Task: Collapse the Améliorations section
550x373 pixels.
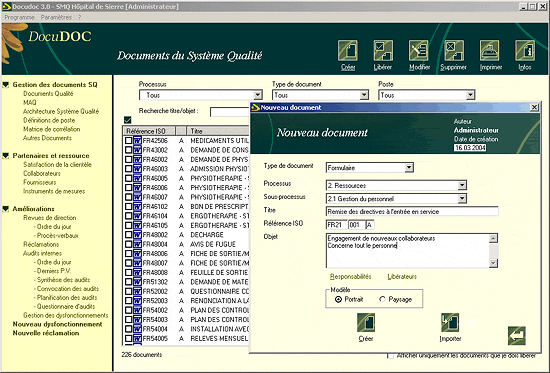Action: (6, 209)
